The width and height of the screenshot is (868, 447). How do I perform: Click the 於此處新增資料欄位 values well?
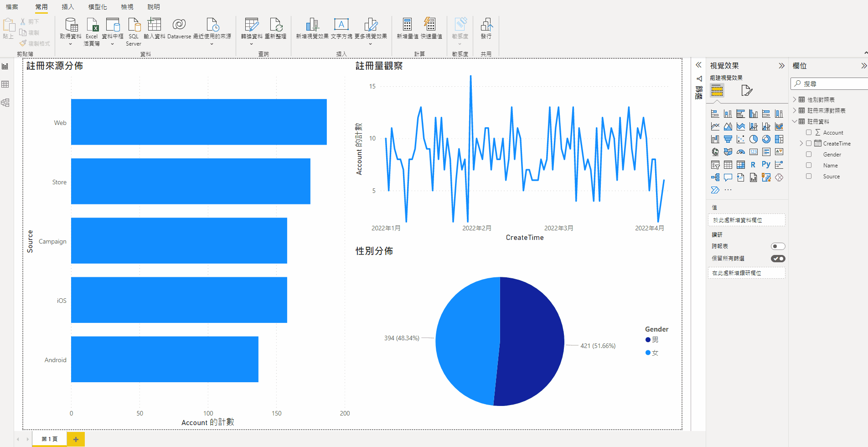(746, 220)
